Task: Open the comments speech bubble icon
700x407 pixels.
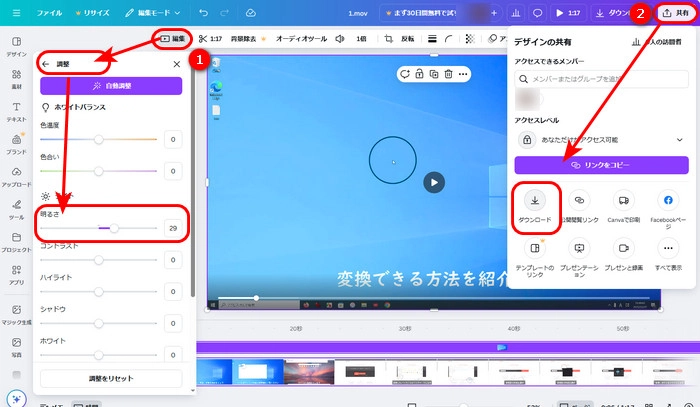Action: tap(538, 13)
